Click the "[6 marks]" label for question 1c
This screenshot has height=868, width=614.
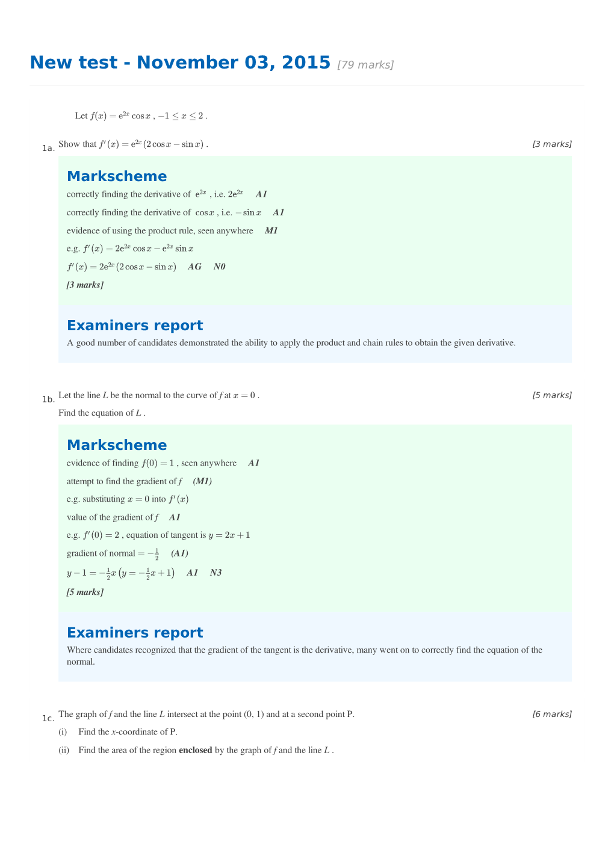(551, 714)
